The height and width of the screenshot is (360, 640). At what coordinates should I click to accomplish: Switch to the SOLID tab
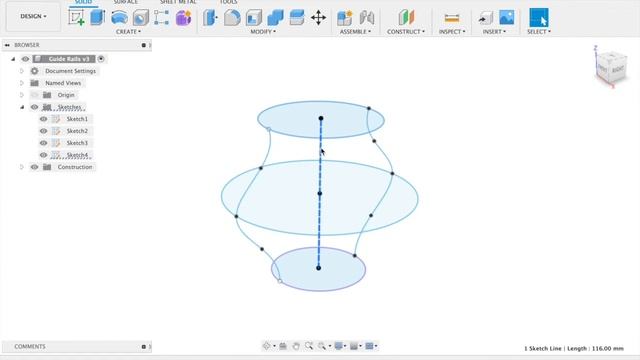coord(83,2)
